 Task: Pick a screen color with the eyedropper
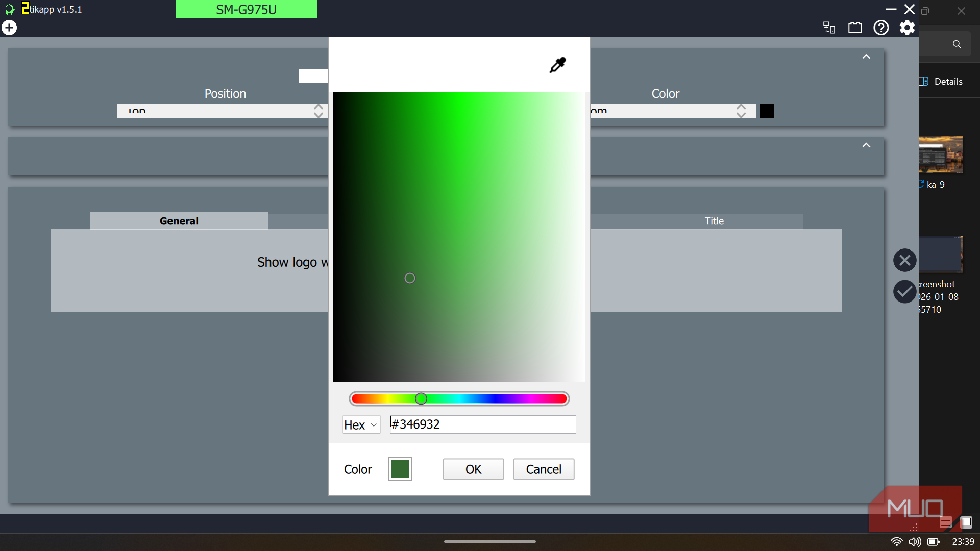point(557,65)
